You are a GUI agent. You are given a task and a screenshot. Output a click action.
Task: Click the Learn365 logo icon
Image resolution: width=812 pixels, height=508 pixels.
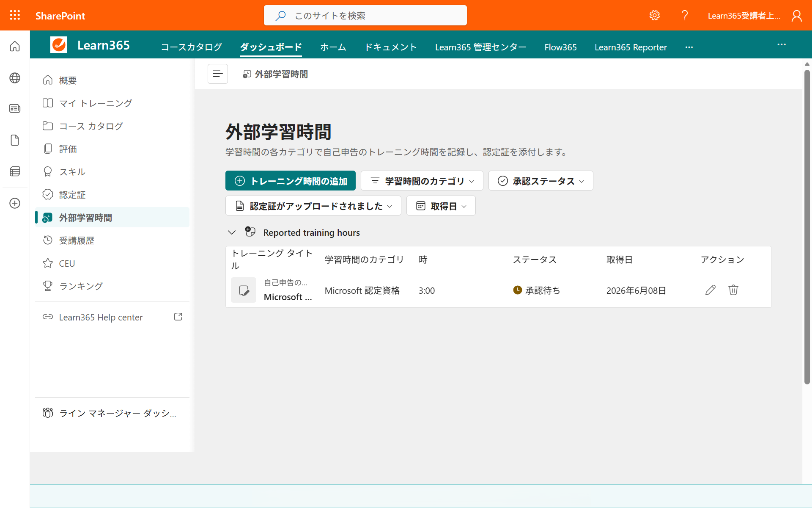click(58, 44)
